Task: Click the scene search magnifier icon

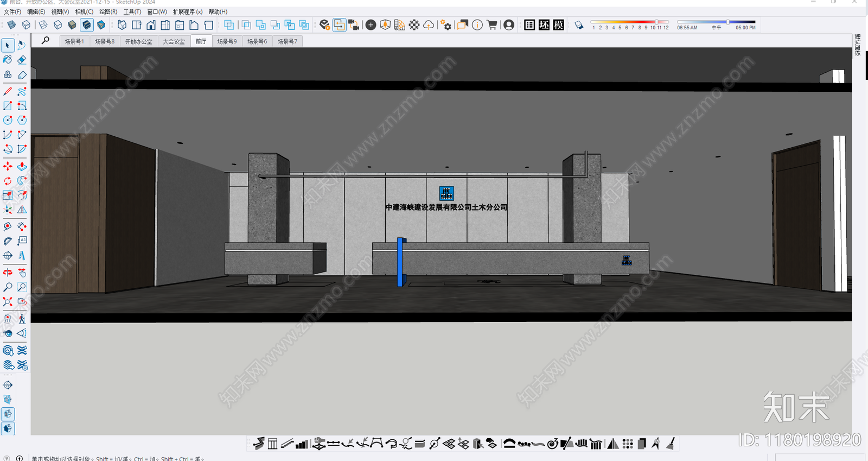Action: point(46,41)
